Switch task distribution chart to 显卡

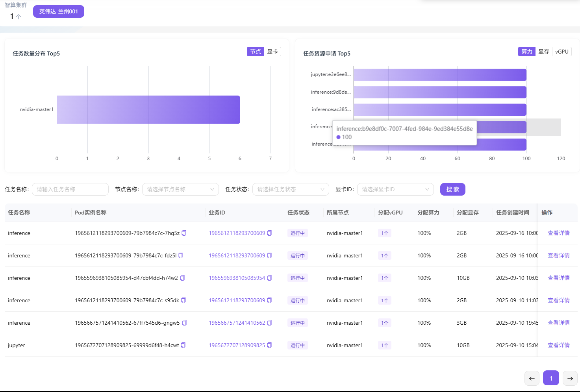pyautogui.click(x=272, y=52)
